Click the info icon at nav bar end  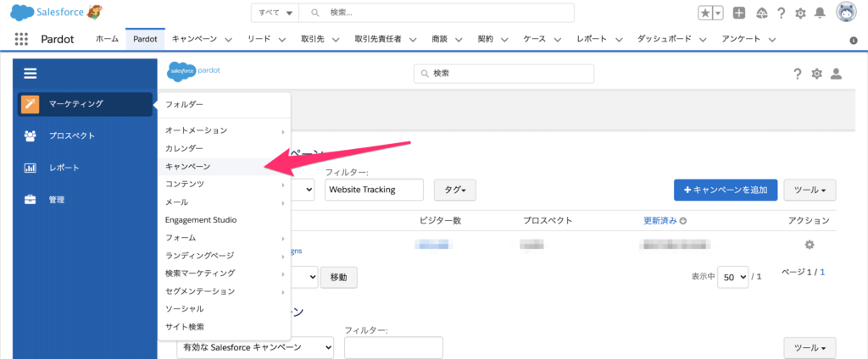coord(853,41)
